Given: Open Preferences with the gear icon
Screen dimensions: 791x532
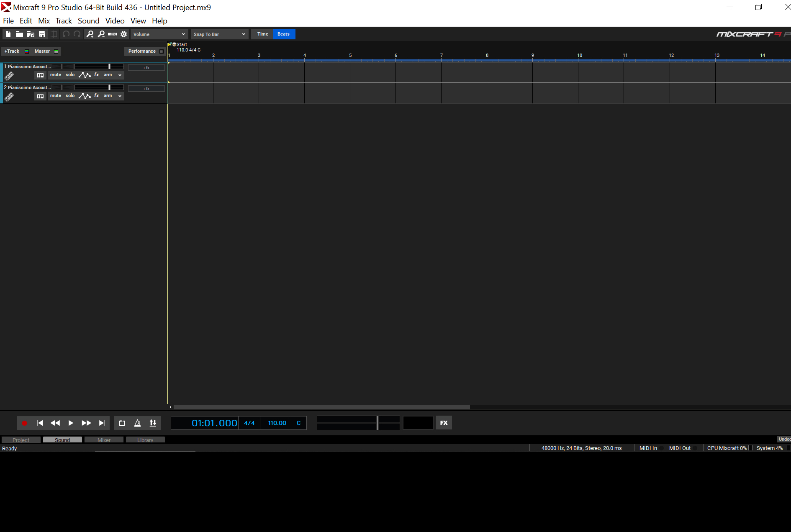Looking at the screenshot, I should (123, 34).
